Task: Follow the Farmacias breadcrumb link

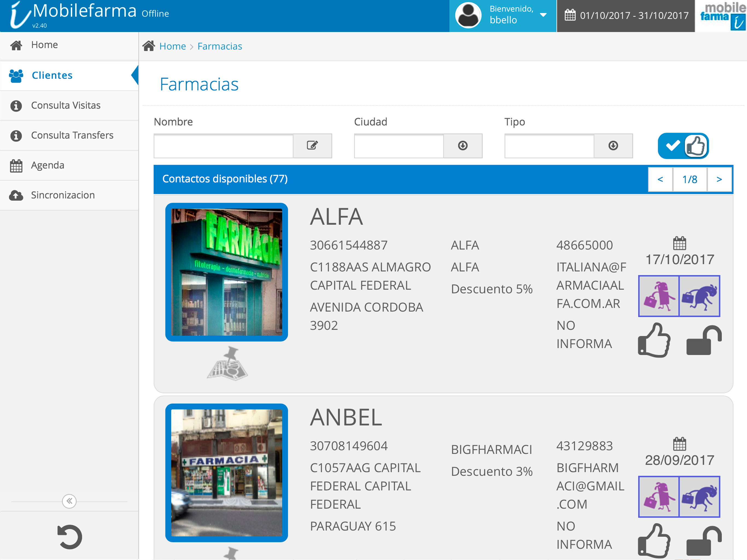Action: (220, 46)
